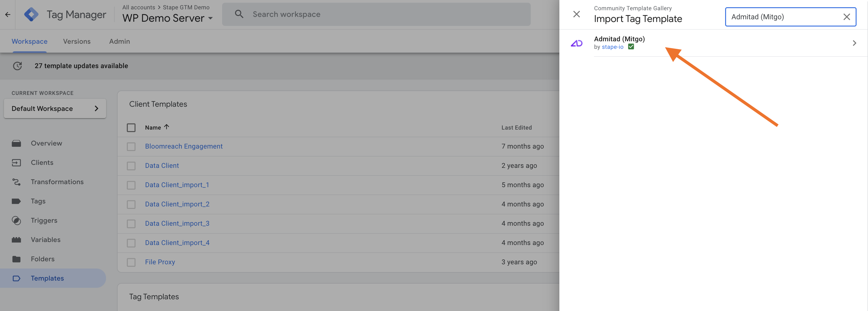
Task: Click the All accounts breadcrumb
Action: [x=139, y=7]
